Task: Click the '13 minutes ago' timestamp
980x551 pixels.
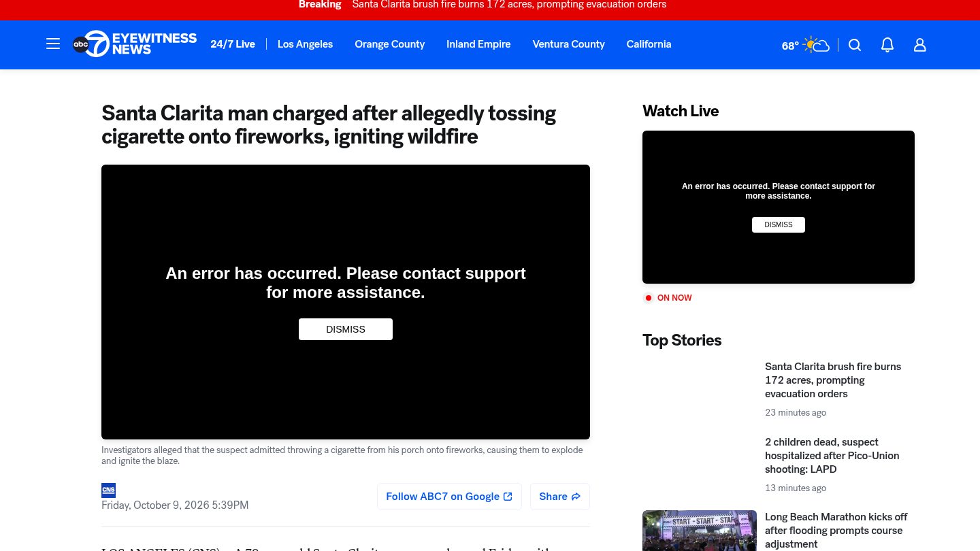Action: coord(796,488)
